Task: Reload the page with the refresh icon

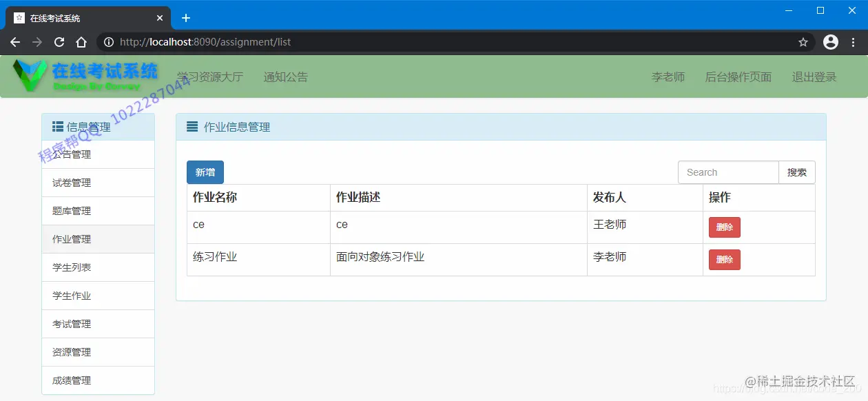Action: click(59, 41)
